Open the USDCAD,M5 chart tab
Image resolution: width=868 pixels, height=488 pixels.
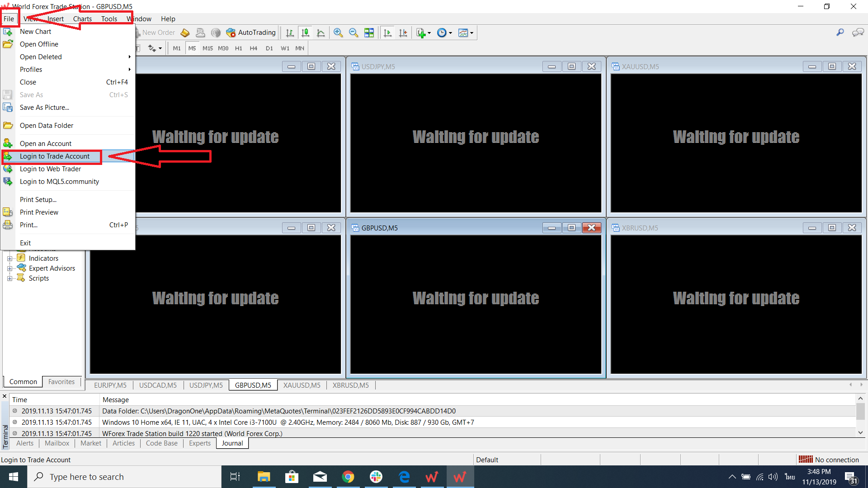pyautogui.click(x=158, y=385)
